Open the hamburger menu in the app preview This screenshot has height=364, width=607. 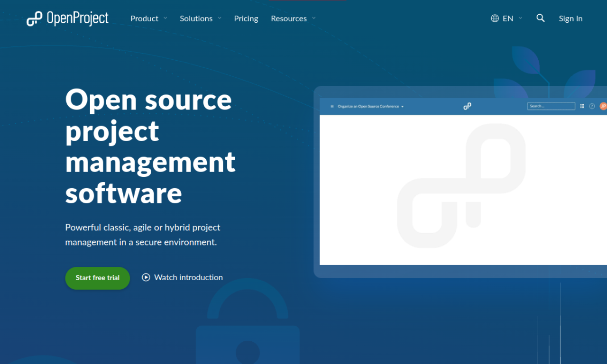pyautogui.click(x=331, y=106)
